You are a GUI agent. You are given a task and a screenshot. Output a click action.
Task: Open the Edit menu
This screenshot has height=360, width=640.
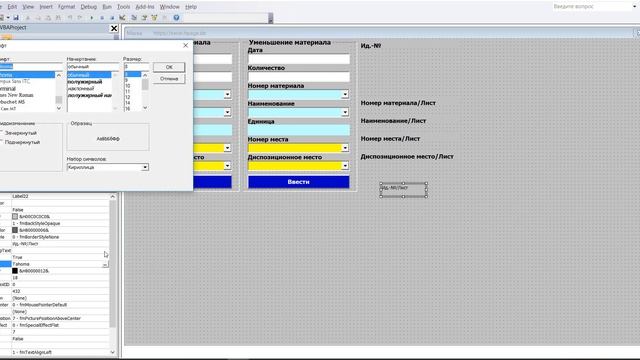12,7
